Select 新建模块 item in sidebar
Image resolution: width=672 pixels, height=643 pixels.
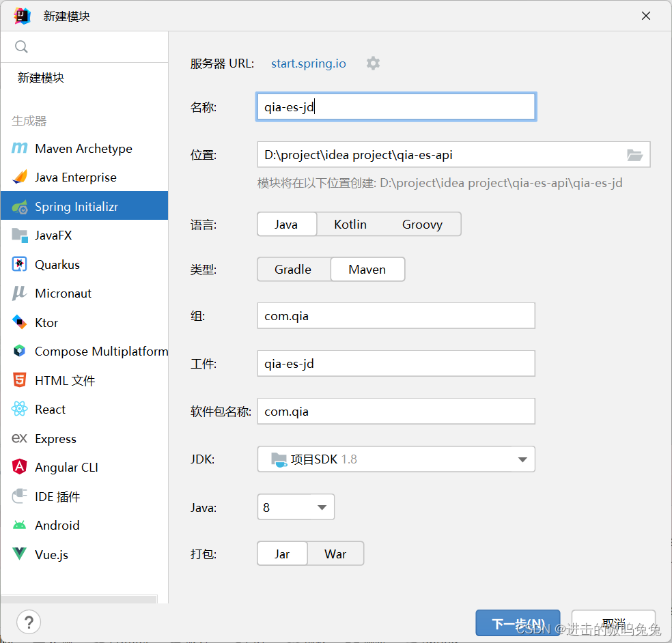(85, 78)
